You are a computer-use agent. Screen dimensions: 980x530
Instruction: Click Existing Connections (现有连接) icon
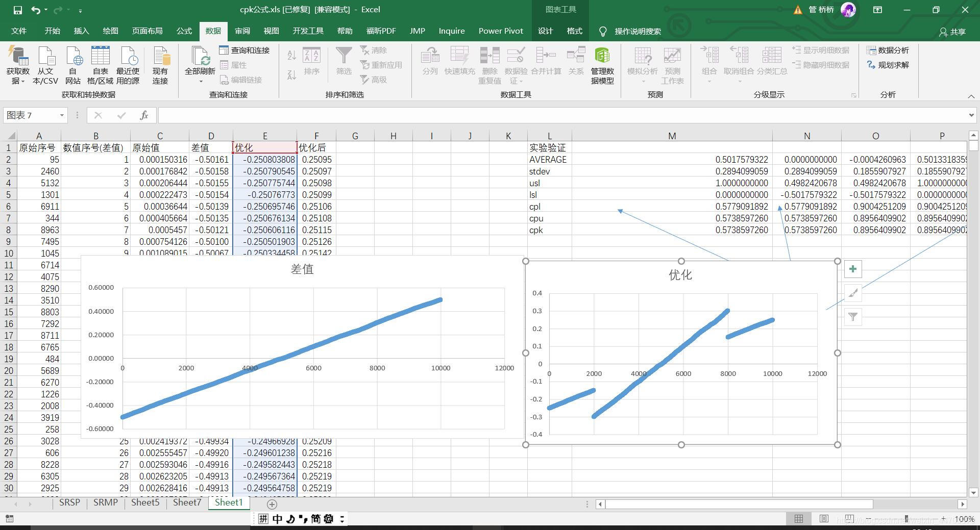(160, 66)
